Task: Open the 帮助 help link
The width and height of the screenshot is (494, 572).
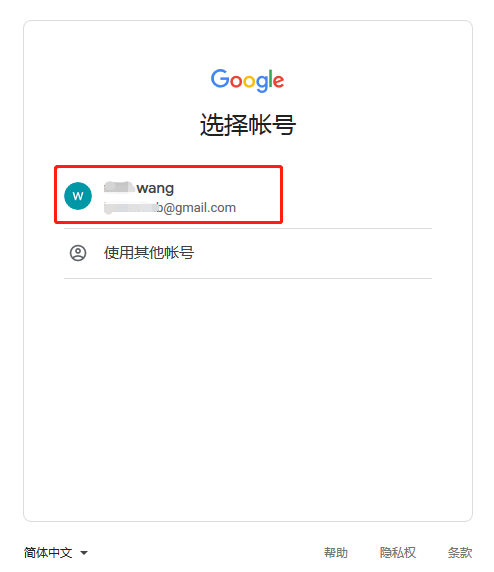Action: (336, 552)
